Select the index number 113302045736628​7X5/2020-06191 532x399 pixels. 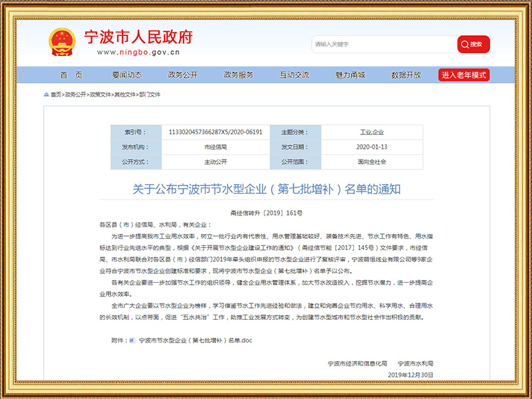tap(215, 132)
